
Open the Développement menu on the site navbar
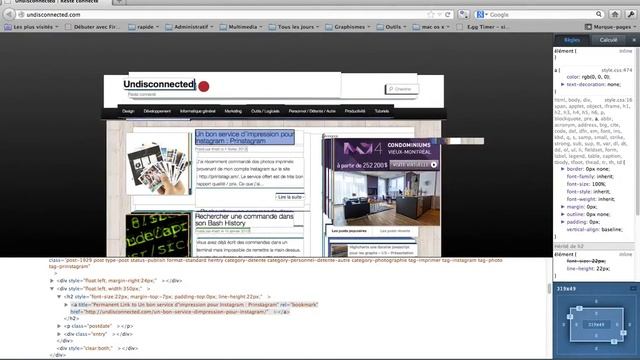(x=157, y=111)
